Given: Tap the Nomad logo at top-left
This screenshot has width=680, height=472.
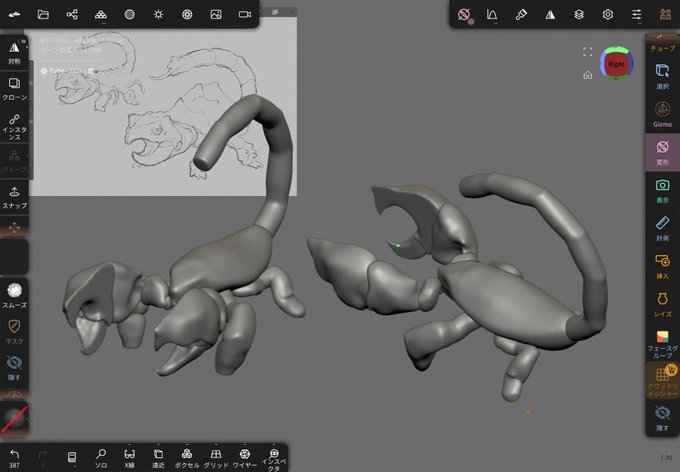Looking at the screenshot, I should pos(14,15).
